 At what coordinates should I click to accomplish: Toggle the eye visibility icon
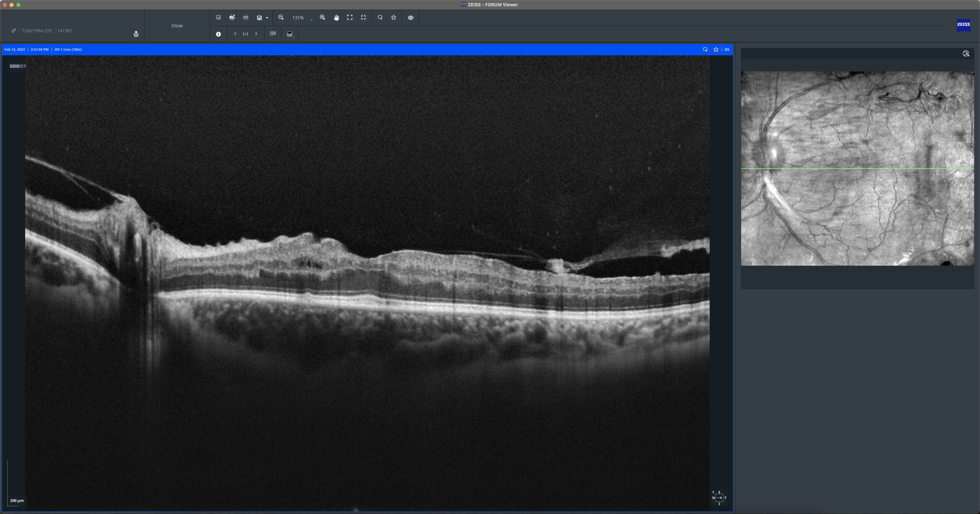coord(411,18)
